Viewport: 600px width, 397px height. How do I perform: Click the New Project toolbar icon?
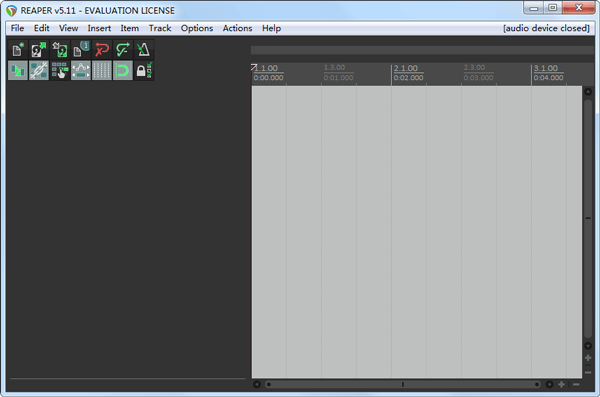(18, 50)
